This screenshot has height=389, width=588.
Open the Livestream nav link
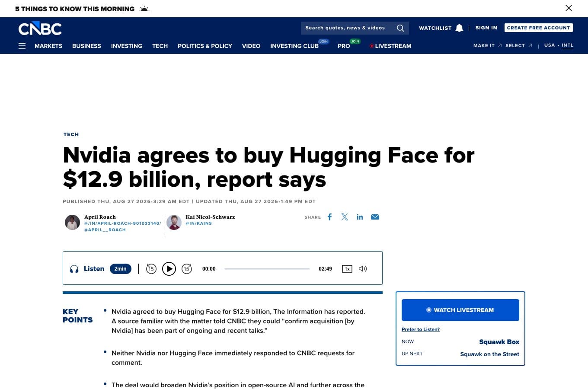click(x=390, y=46)
